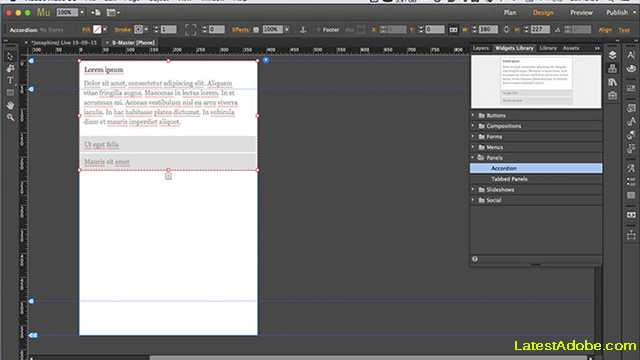Click the Muse Mu application logo
This screenshot has width=640, height=360.
(x=43, y=13)
